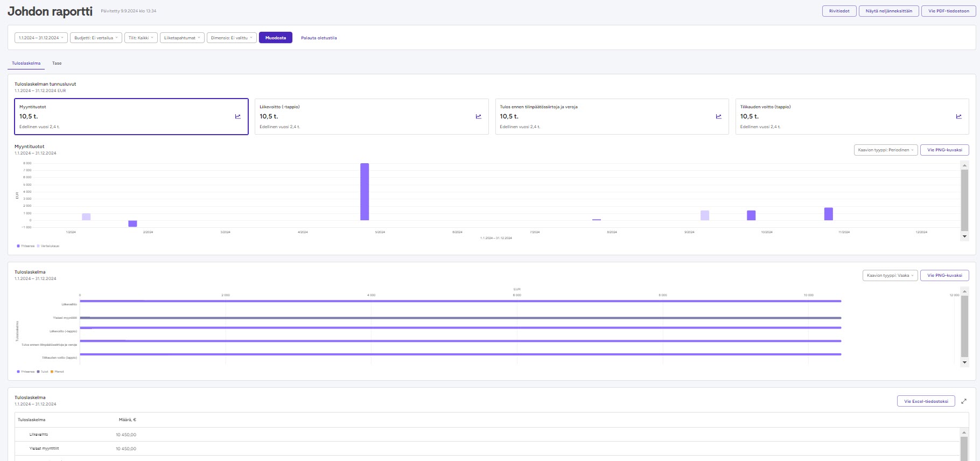Select the Myyntituotot key figure card
The width and height of the screenshot is (980, 461).
click(x=131, y=116)
